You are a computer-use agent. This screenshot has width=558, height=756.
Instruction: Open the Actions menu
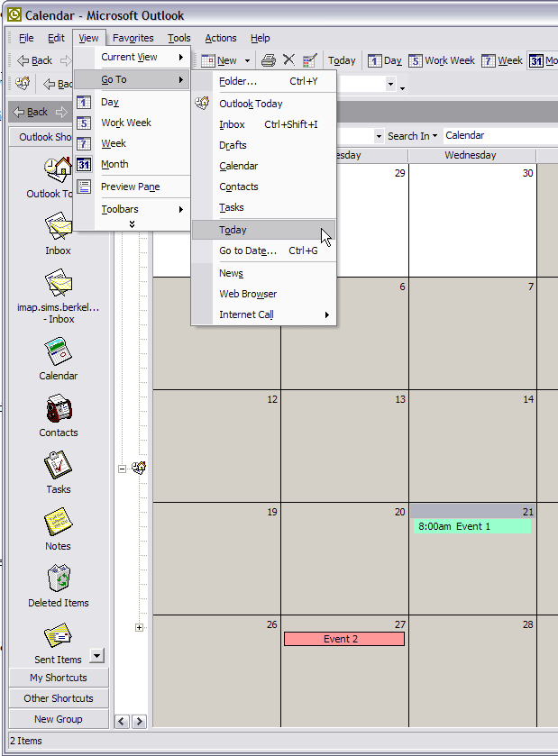click(x=221, y=38)
